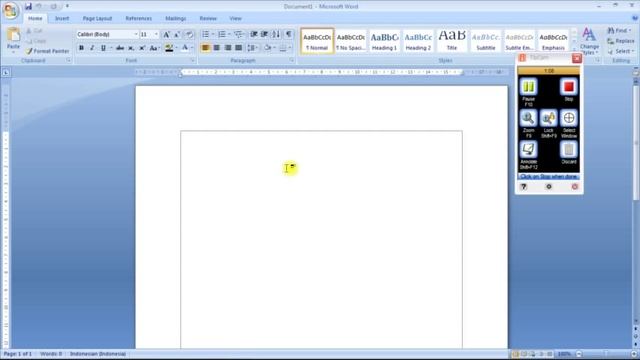This screenshot has width=640, height=360.
Task: Click the Replace button
Action: tap(620, 41)
